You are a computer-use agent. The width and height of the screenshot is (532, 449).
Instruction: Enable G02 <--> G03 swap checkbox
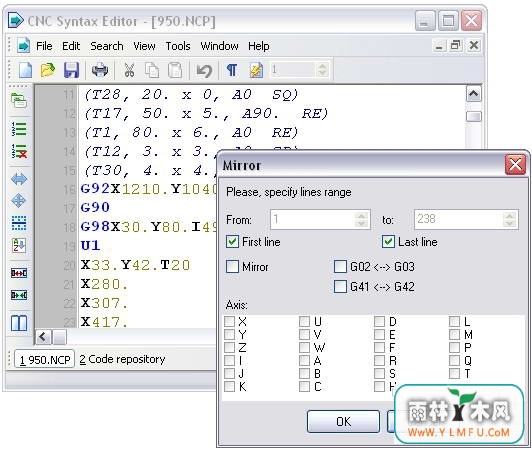tap(340, 266)
